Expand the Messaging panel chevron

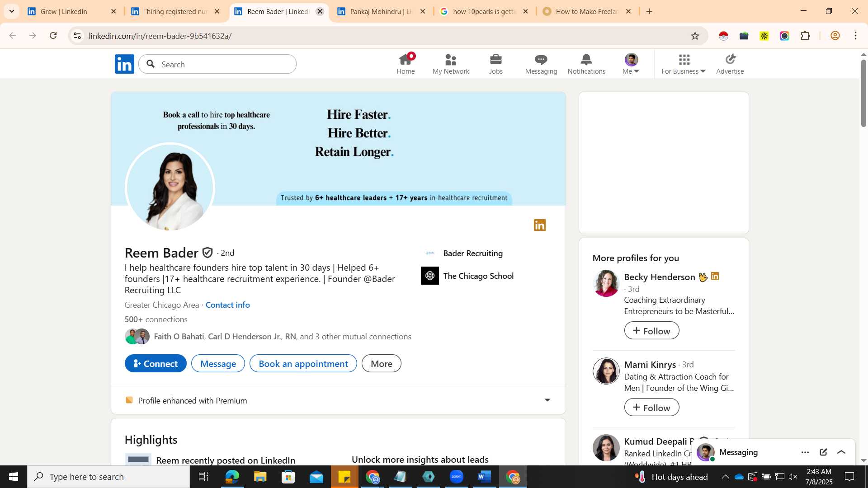click(841, 452)
